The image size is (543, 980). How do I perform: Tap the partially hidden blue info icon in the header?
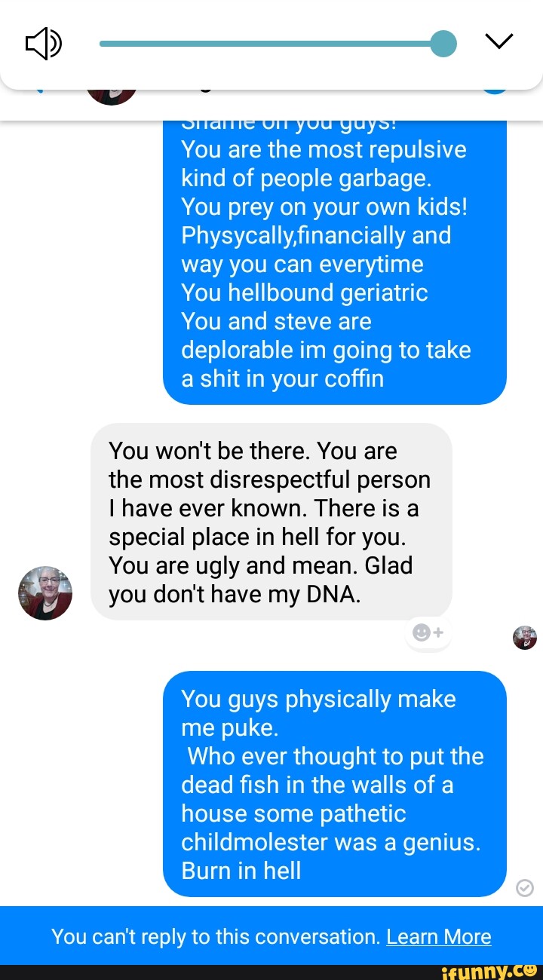(495, 91)
